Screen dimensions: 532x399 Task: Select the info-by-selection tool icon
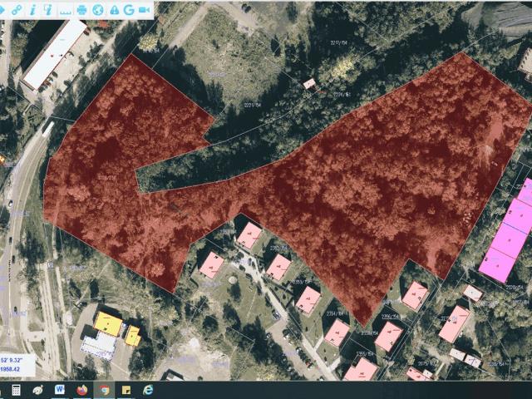click(48, 9)
